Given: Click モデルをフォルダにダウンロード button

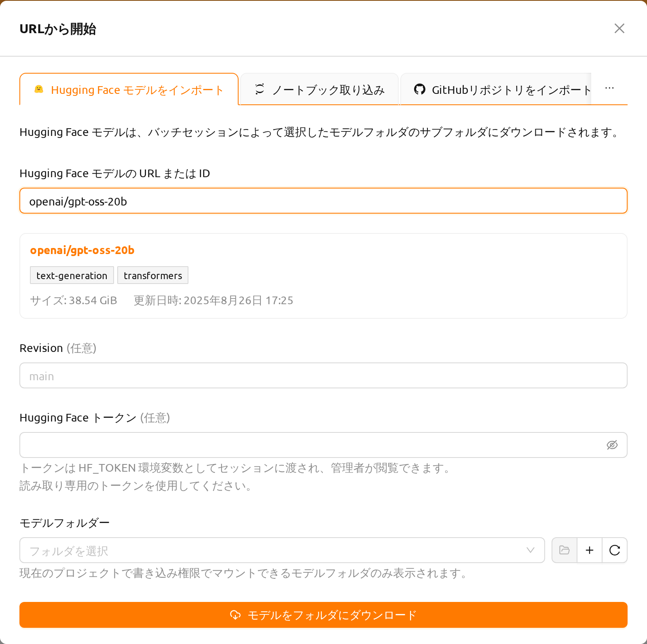Looking at the screenshot, I should pos(323,615).
